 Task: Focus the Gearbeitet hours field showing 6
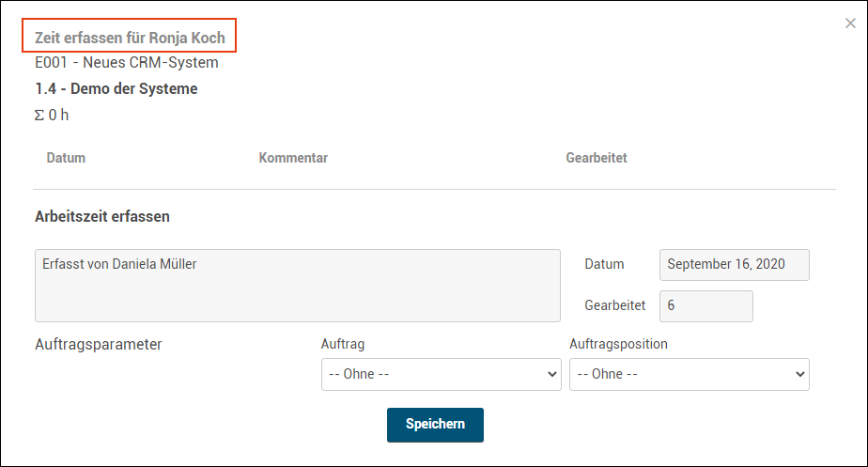pyautogui.click(x=706, y=306)
